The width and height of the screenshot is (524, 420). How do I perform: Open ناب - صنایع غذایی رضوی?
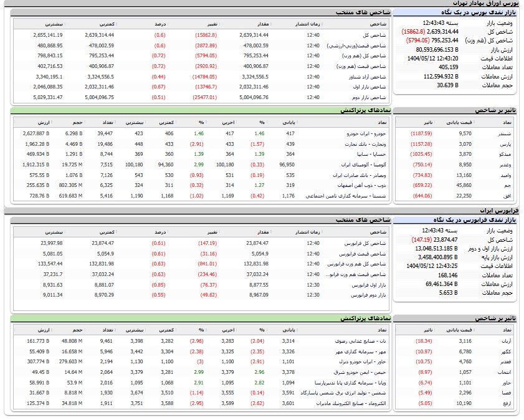[363, 341]
